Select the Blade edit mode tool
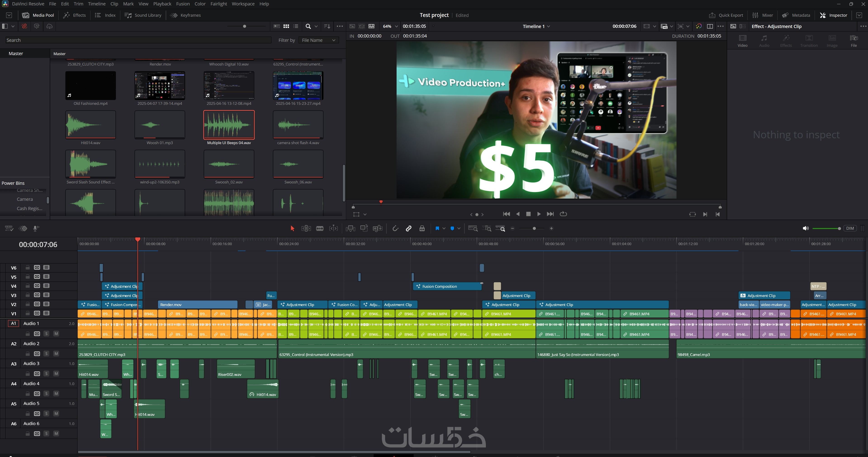Screen dimensions: 868x457 point(319,229)
